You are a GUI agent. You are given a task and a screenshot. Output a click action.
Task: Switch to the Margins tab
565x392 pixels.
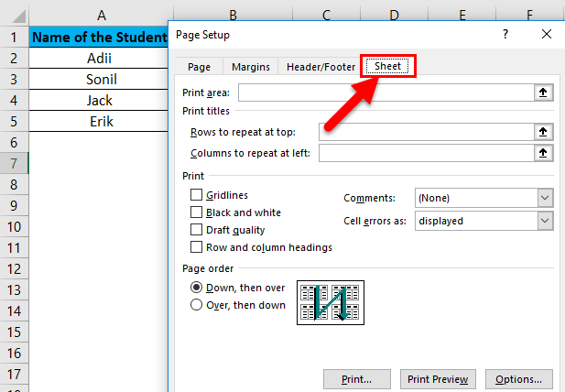click(x=250, y=67)
